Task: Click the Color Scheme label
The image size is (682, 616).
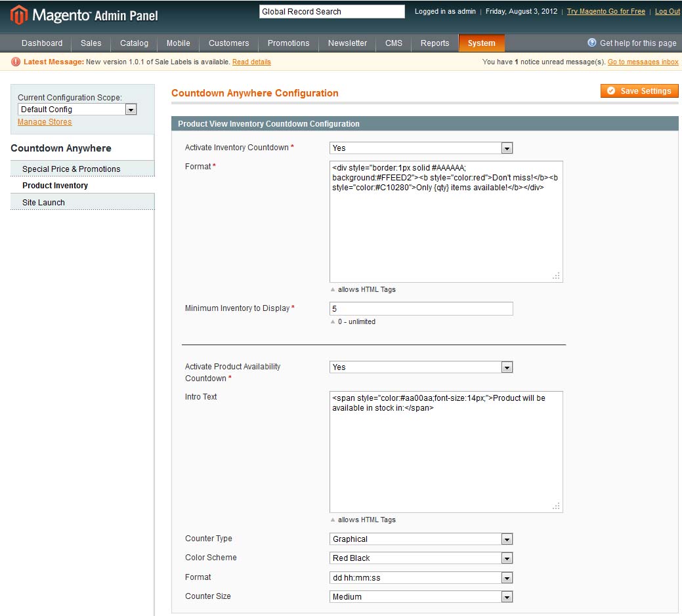Action: coord(211,558)
